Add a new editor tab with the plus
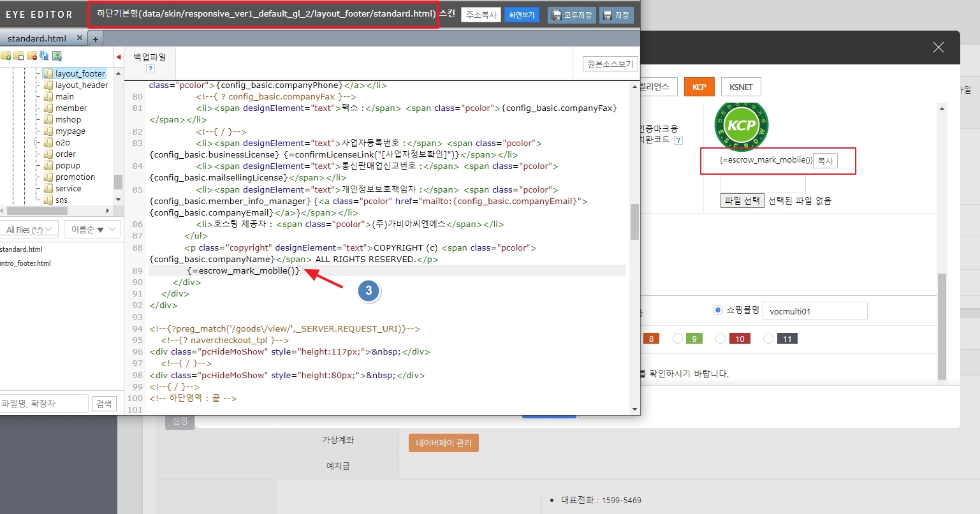 tap(96, 39)
